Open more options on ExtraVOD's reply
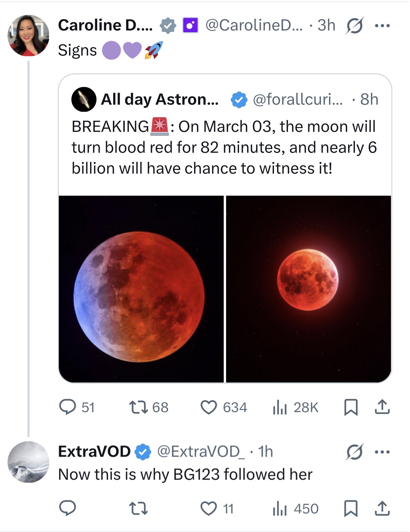The width and height of the screenshot is (410, 532). [382, 452]
